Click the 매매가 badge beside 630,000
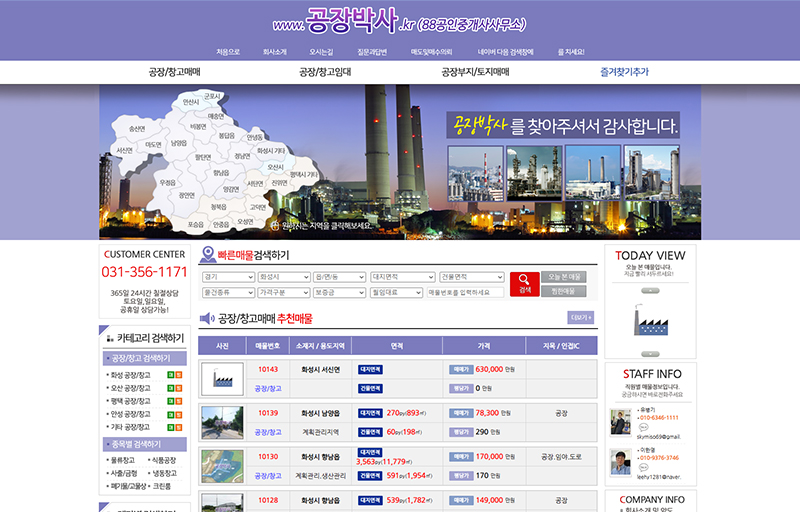This screenshot has width=800, height=512. coord(461,370)
